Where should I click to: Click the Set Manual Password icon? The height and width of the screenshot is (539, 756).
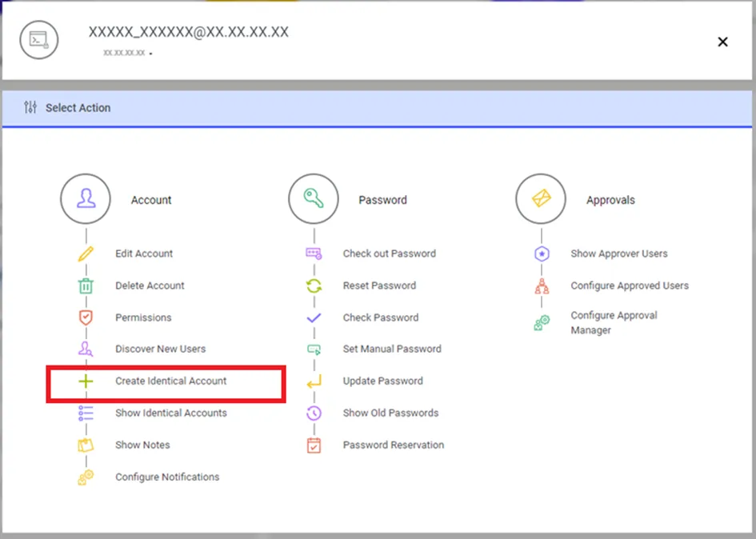pos(314,349)
